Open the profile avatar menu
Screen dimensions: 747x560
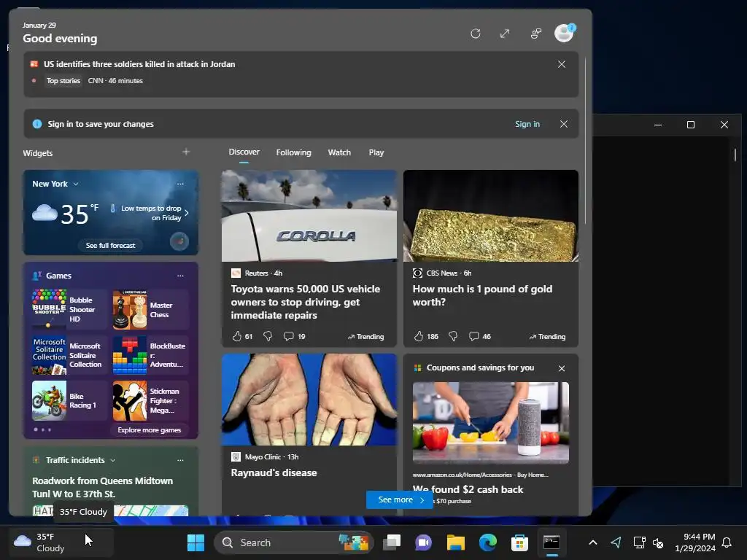(x=564, y=34)
